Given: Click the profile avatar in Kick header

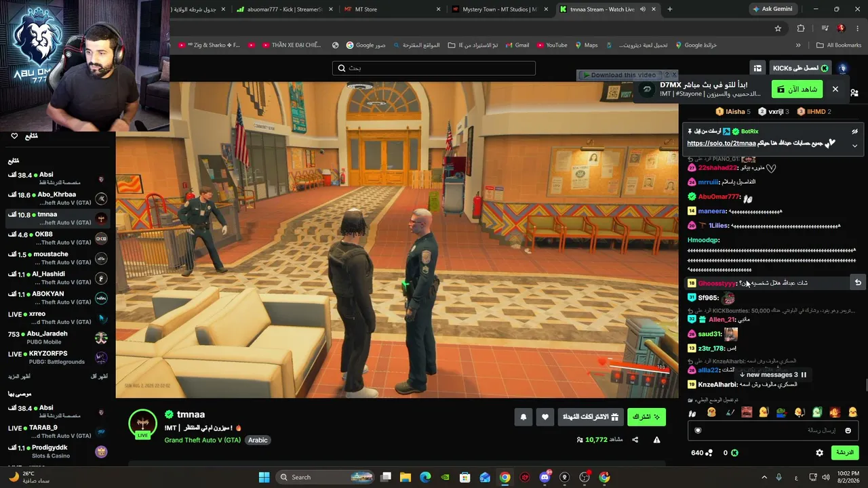Looking at the screenshot, I should (x=842, y=68).
